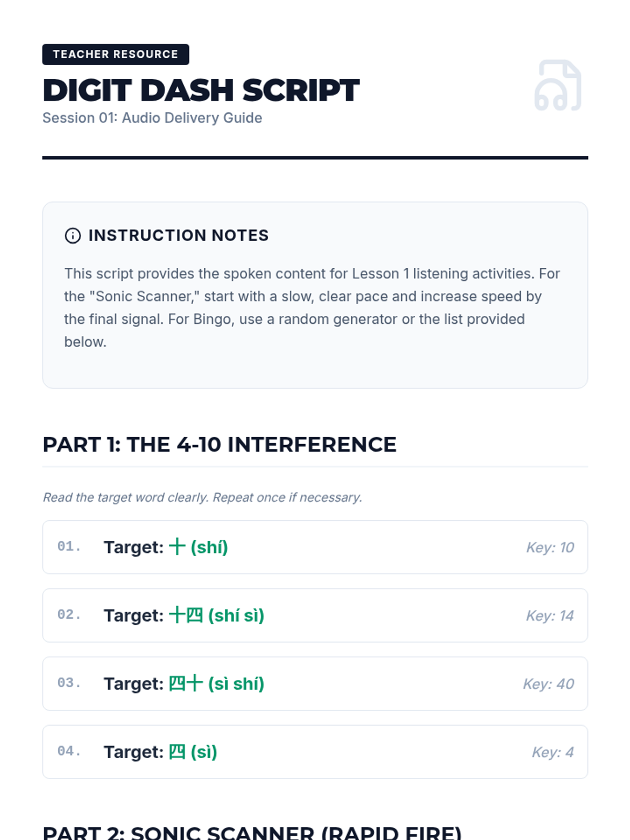Select the Part 1: The 4-10 Interference heading
Image resolution: width=630 pixels, height=840 pixels.
point(219,445)
